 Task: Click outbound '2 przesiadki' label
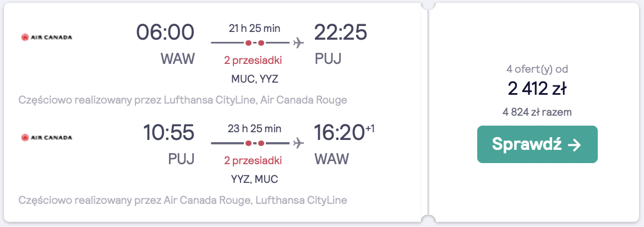click(x=253, y=61)
